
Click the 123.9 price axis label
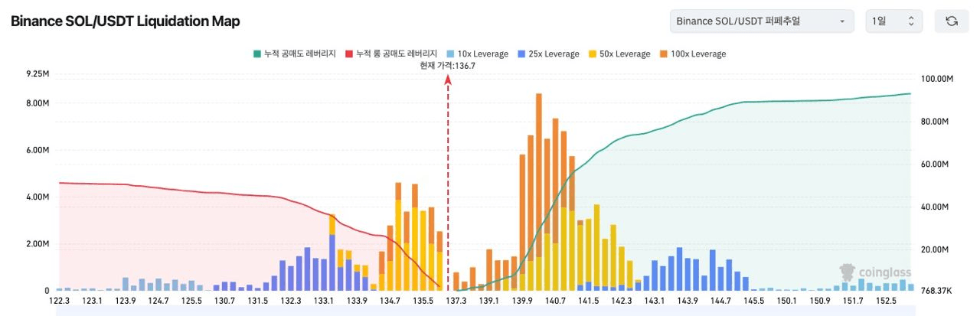pos(126,301)
